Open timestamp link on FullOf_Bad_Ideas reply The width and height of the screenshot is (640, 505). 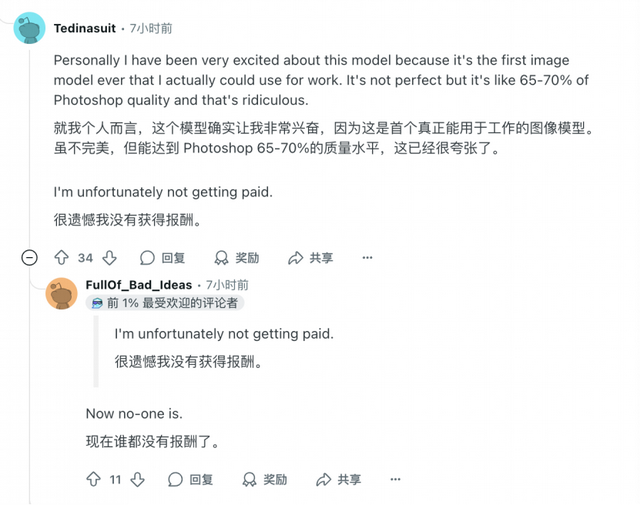point(227,285)
